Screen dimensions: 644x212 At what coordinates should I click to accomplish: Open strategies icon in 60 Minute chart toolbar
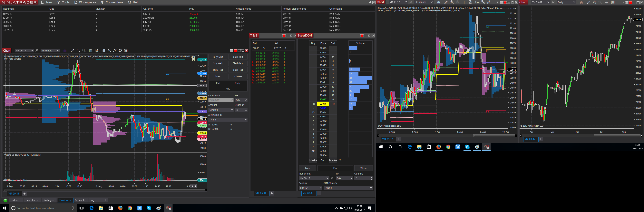point(489,2)
